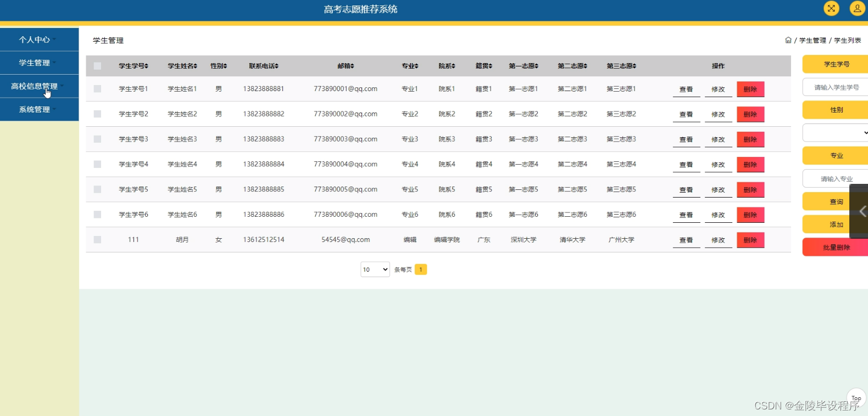The width and height of the screenshot is (868, 416).
Task: Expand the 高校信息管理 sidebar menu
Action: (39, 86)
